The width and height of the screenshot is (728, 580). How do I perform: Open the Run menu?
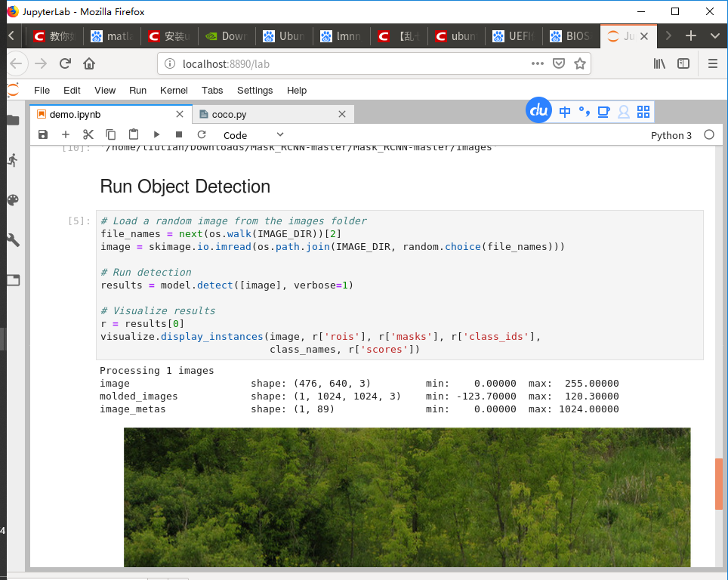(138, 91)
